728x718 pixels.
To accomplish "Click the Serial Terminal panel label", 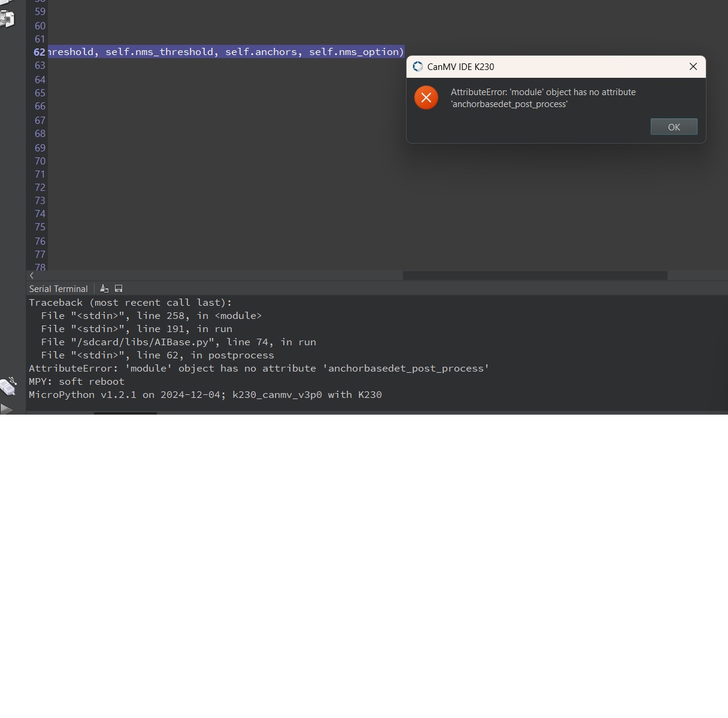I will tap(59, 289).
